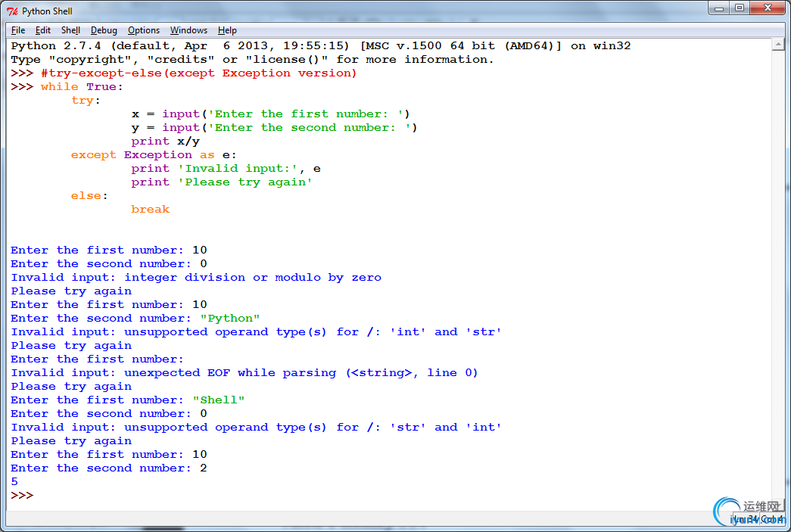
Task: Click the first number "Shell" input line
Action: (128, 400)
